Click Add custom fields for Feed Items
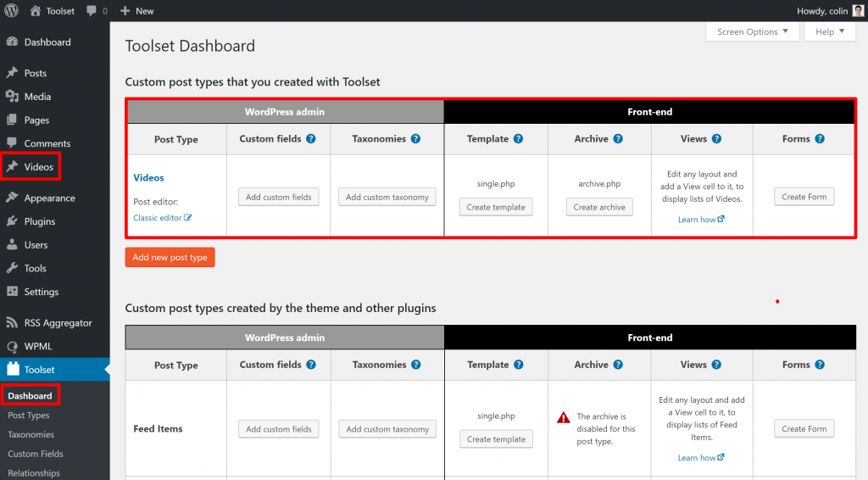The image size is (868, 480). point(278,429)
